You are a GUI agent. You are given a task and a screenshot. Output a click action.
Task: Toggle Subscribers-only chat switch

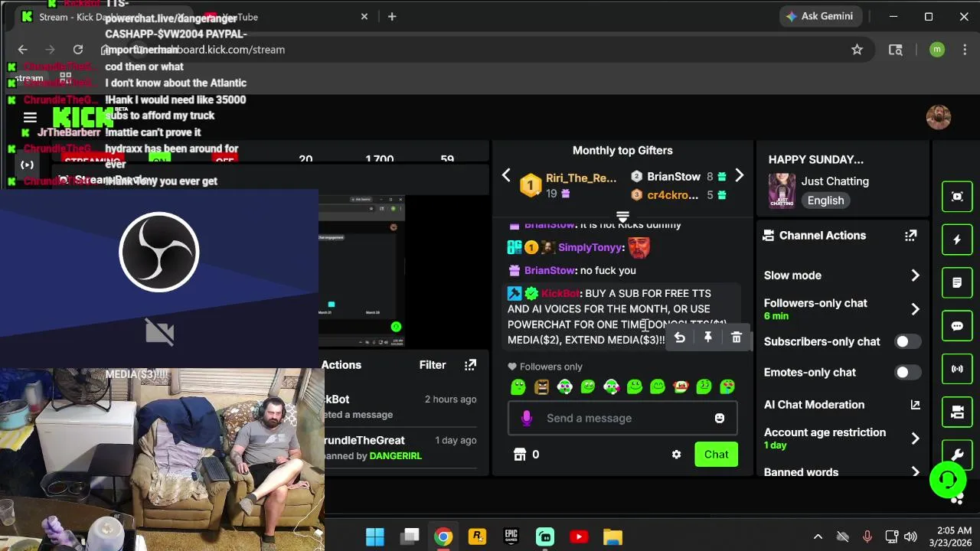point(906,341)
